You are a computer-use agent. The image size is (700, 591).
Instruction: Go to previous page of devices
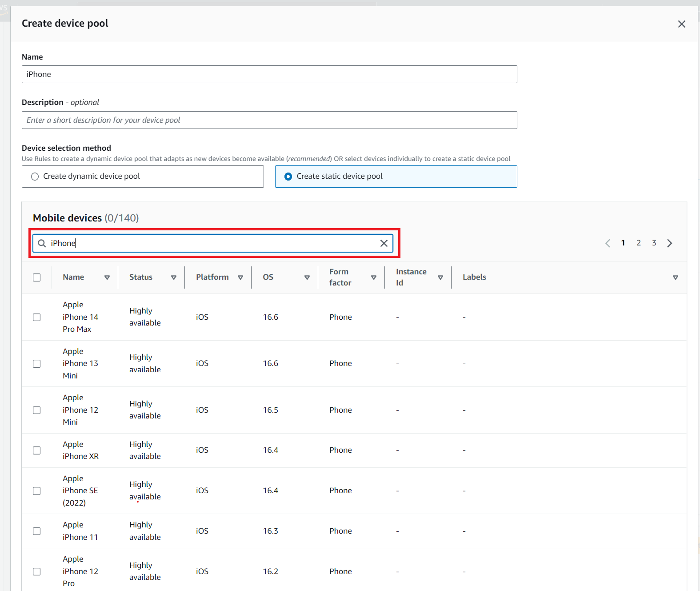pyautogui.click(x=608, y=243)
